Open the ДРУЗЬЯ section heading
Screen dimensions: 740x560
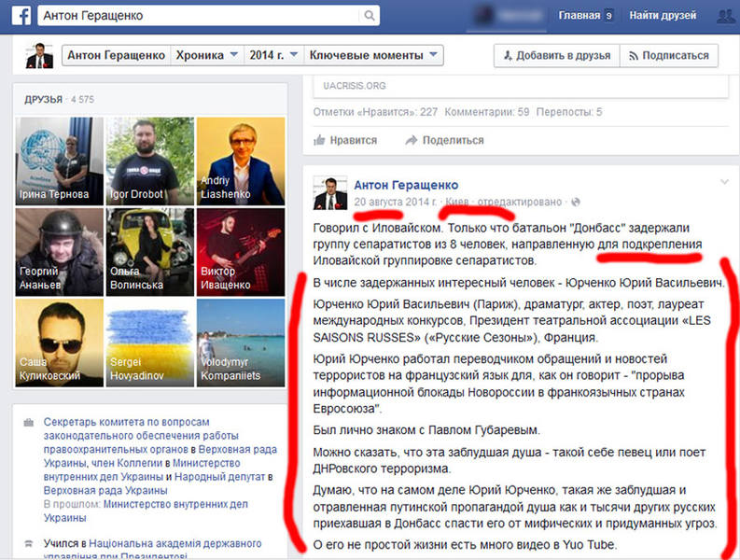(44, 99)
